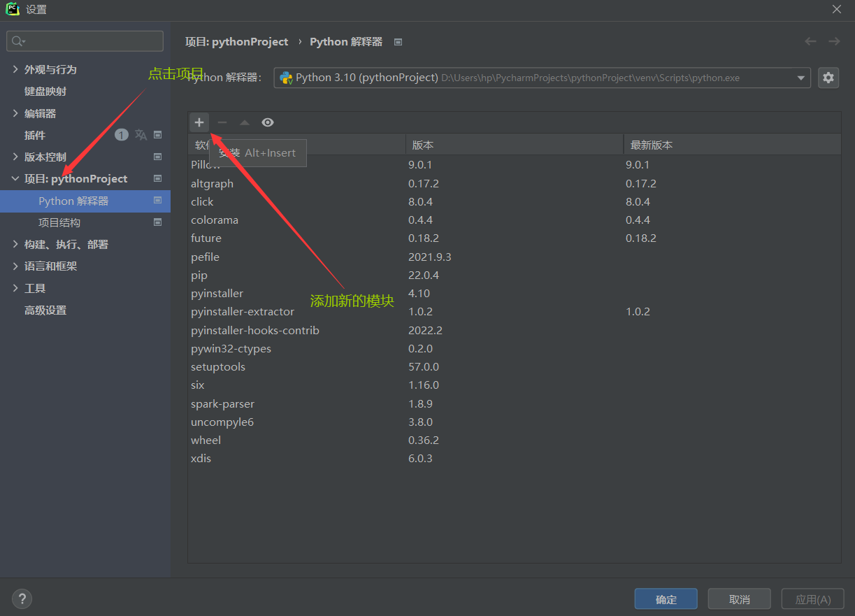Select the colorama package row
The width and height of the screenshot is (855, 616).
(x=515, y=220)
